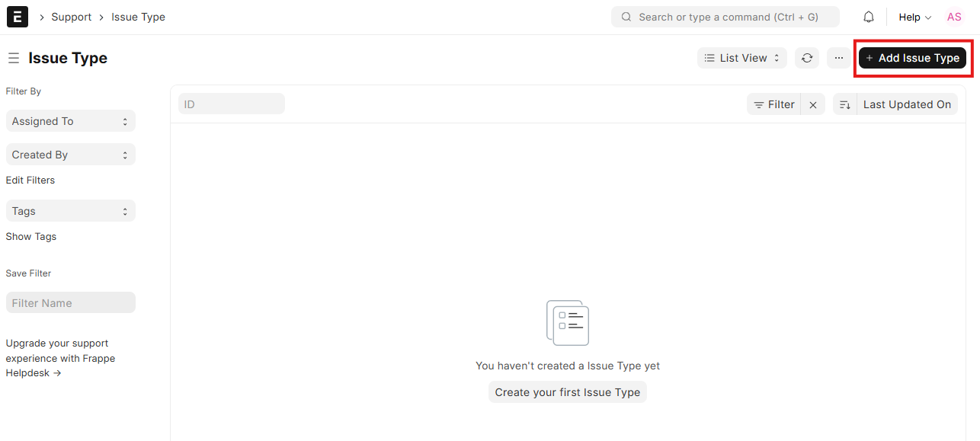Expand the List View switcher

click(x=742, y=58)
